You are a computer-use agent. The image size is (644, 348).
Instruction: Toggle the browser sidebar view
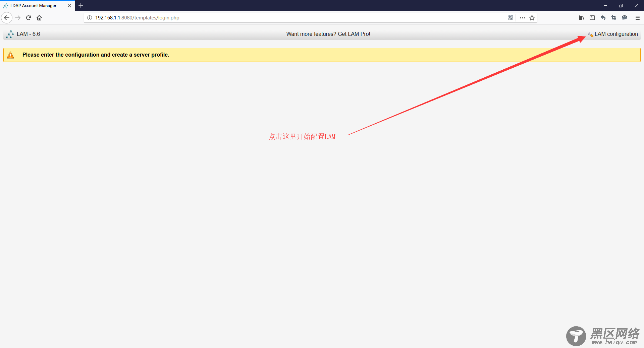tap(592, 18)
